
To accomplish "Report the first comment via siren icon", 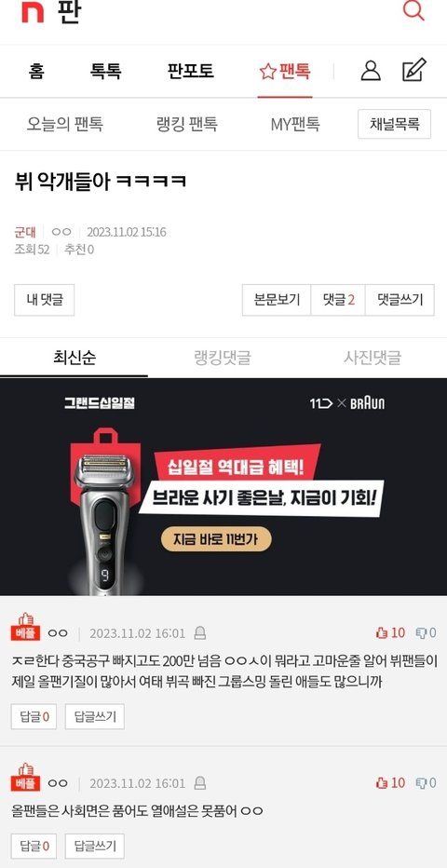I will click(200, 632).
